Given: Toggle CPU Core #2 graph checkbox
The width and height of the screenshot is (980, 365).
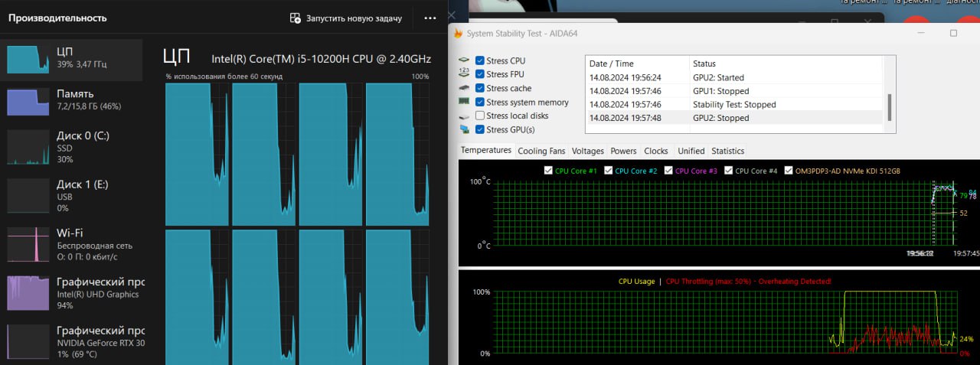Looking at the screenshot, I should (x=608, y=171).
